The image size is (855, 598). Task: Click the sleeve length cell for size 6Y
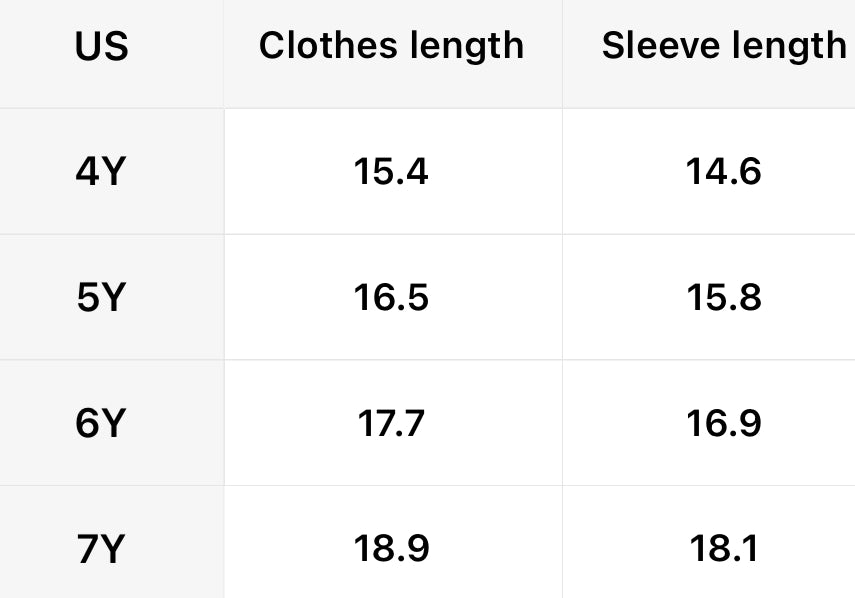(723, 424)
